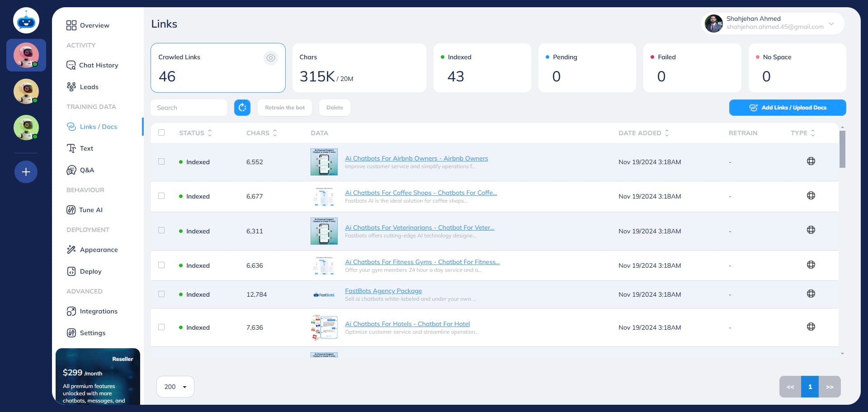868x412 pixels.
Task: Select the green robot chatbot avatar
Action: (x=26, y=128)
